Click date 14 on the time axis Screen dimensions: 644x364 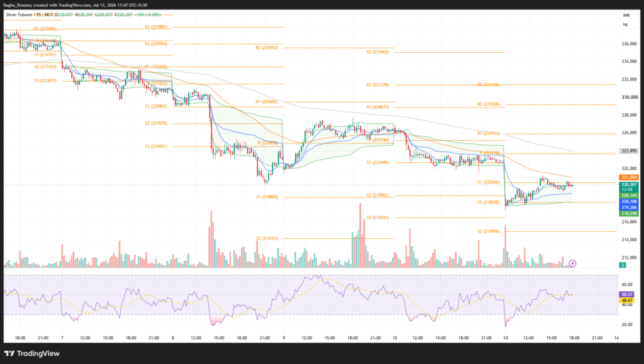(616, 338)
